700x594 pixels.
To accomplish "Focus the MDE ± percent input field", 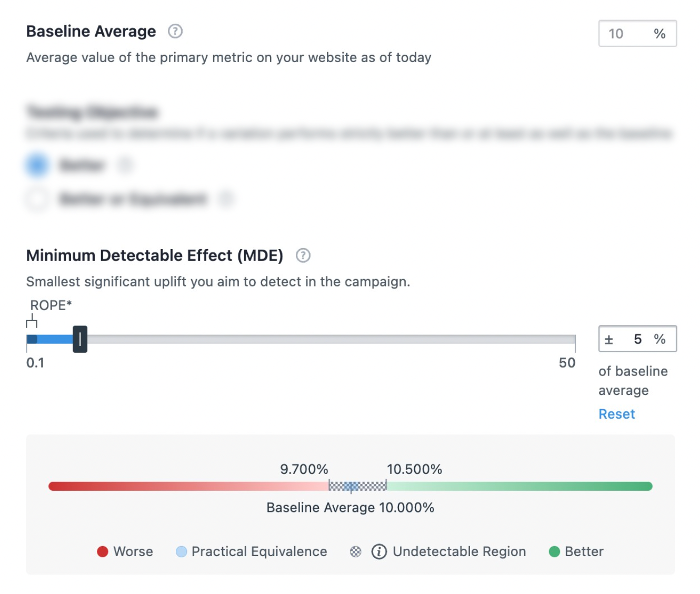I will point(636,339).
